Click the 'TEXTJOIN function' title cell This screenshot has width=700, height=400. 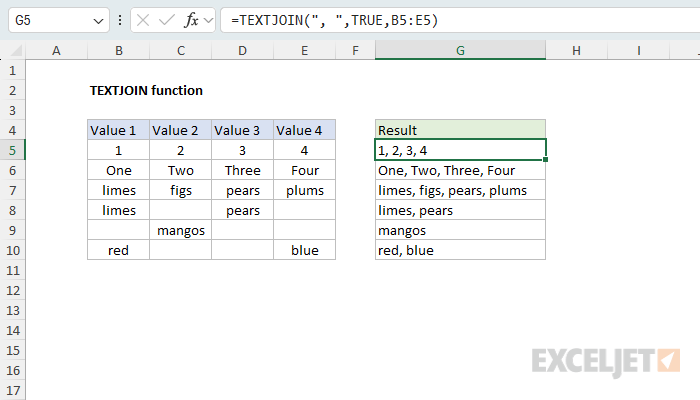click(x=146, y=91)
